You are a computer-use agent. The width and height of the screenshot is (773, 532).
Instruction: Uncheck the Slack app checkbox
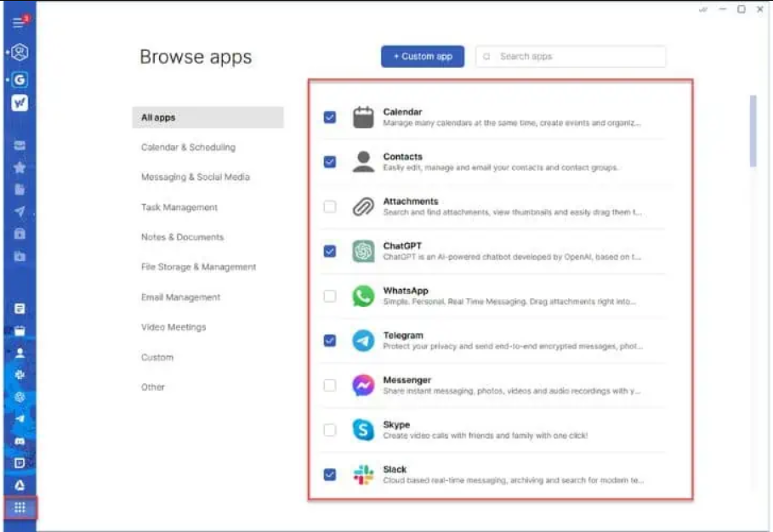(x=330, y=474)
